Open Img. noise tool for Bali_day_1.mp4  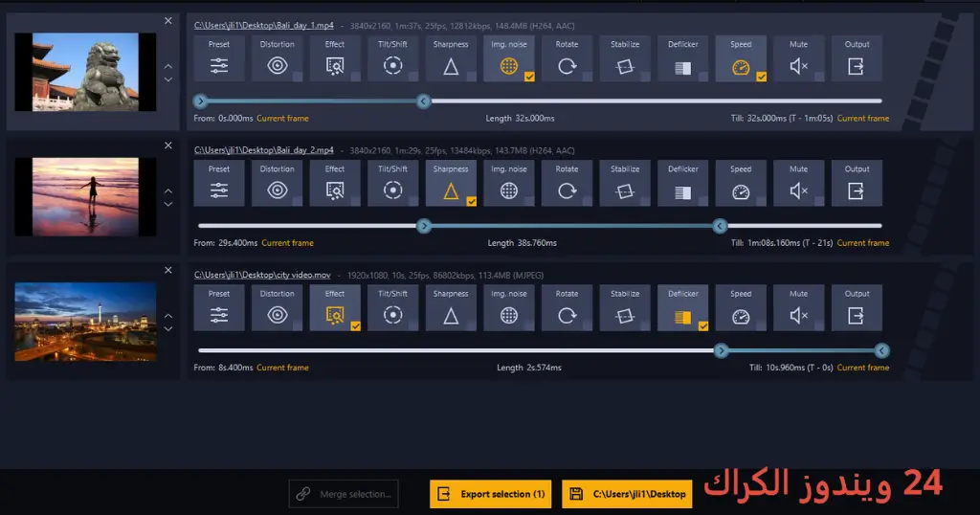point(509,58)
